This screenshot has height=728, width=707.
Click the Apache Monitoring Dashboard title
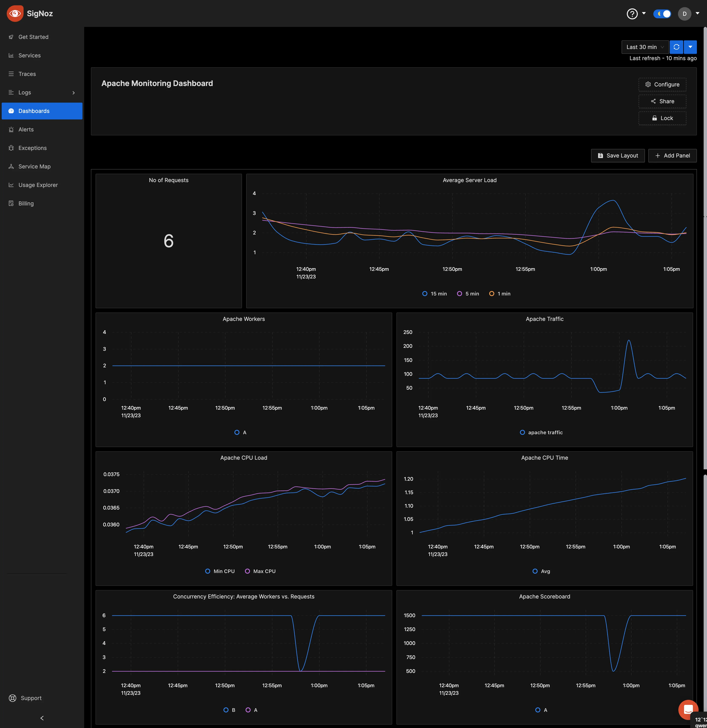point(157,83)
